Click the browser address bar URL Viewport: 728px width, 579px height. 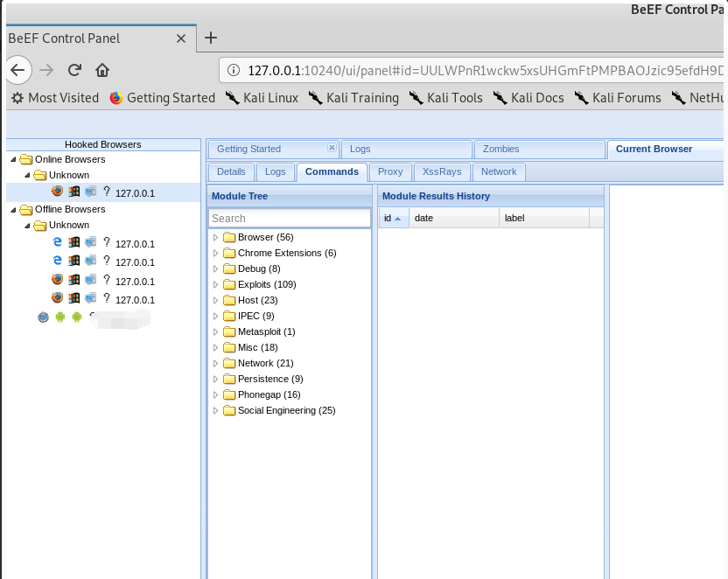coord(485,71)
